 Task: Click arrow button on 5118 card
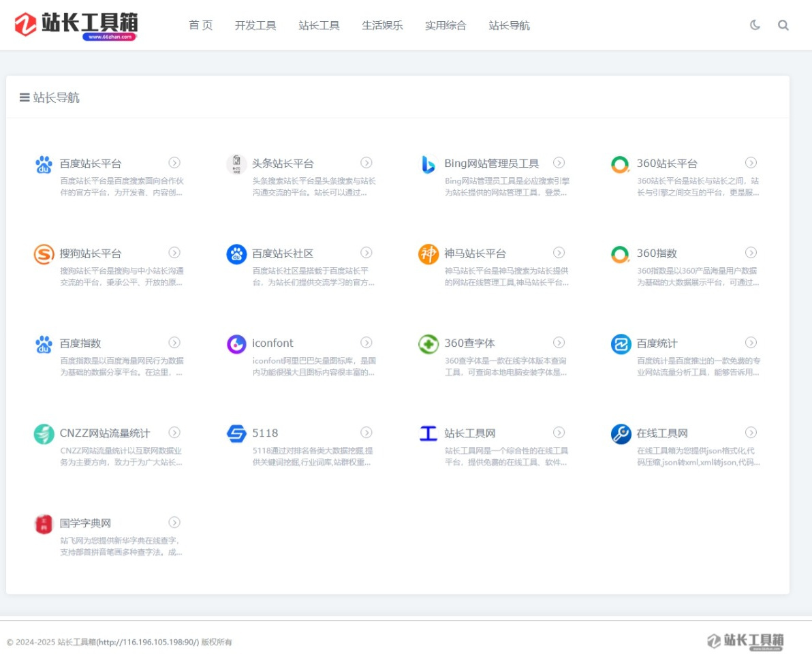[x=366, y=433]
